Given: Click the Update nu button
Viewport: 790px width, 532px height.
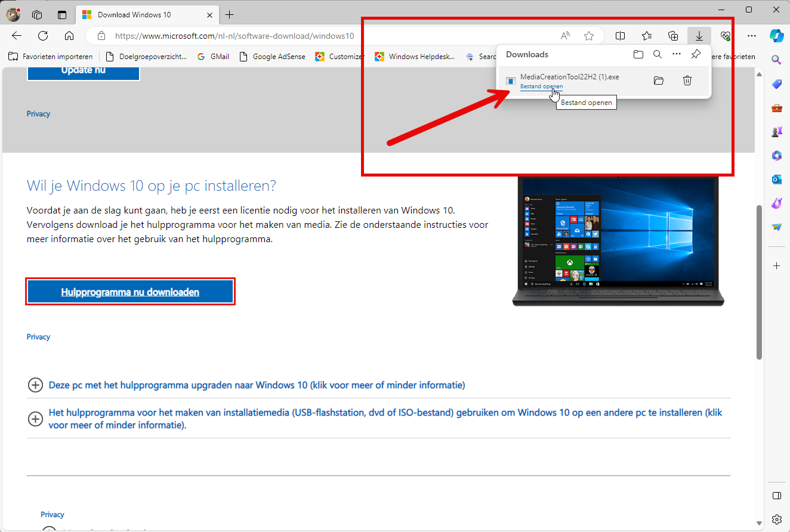Looking at the screenshot, I should point(83,73).
